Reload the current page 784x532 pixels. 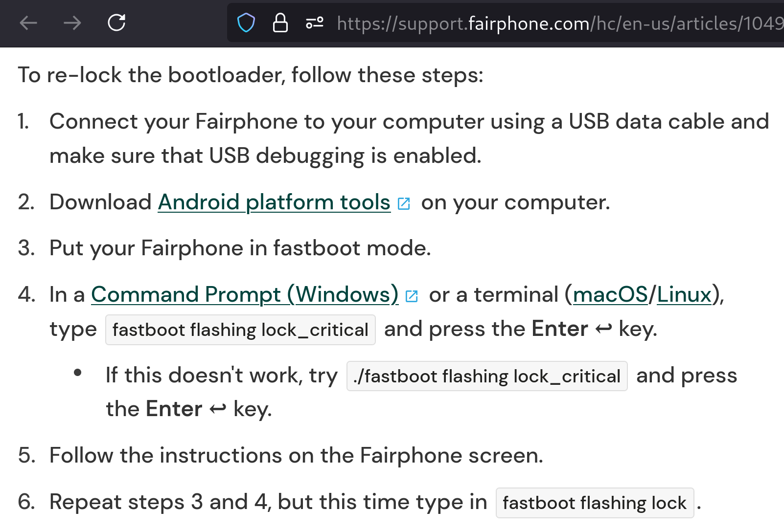click(x=116, y=22)
